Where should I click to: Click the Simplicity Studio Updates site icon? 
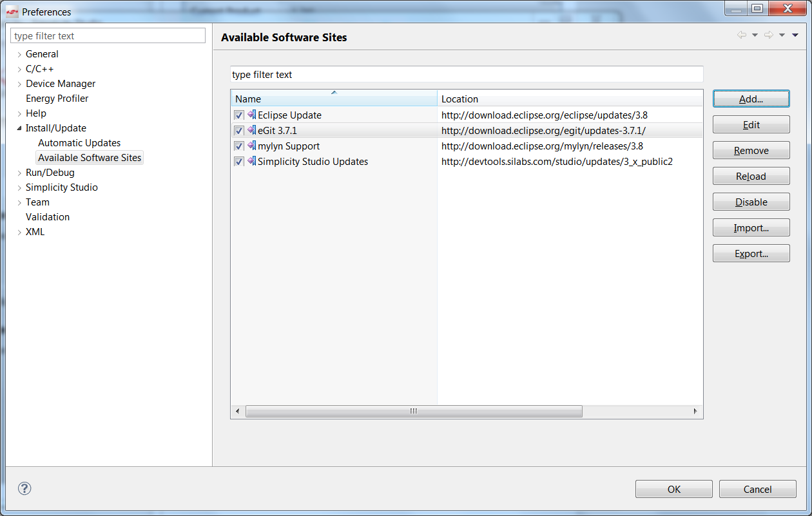pos(251,161)
